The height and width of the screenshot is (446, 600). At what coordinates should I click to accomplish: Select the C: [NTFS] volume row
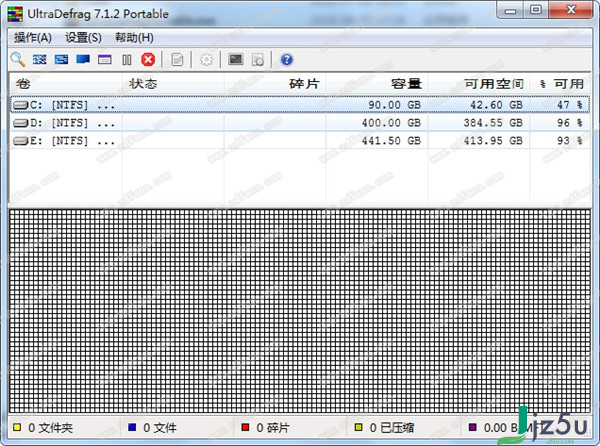(300, 104)
